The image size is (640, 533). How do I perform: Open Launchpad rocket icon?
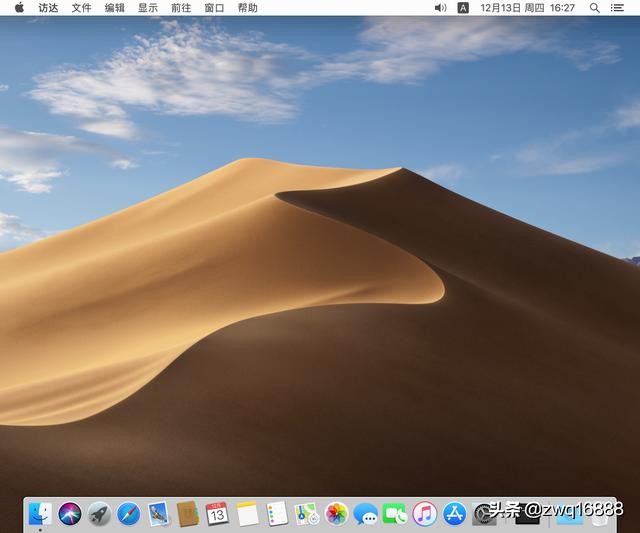point(99,514)
